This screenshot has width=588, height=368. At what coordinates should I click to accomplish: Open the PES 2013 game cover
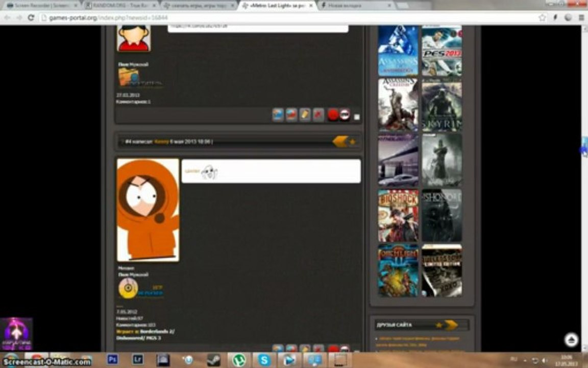pyautogui.click(x=442, y=51)
